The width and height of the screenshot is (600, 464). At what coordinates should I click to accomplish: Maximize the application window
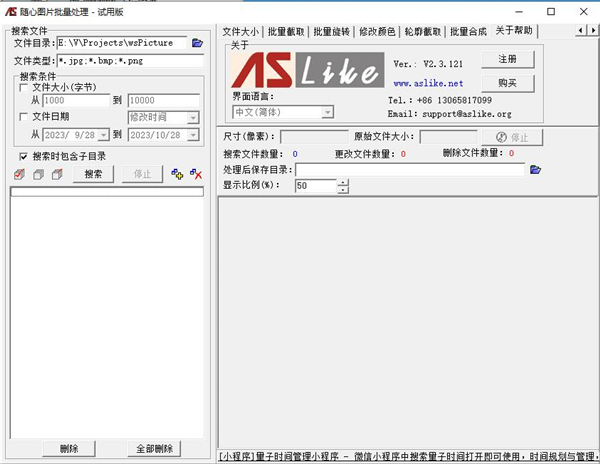(x=551, y=12)
